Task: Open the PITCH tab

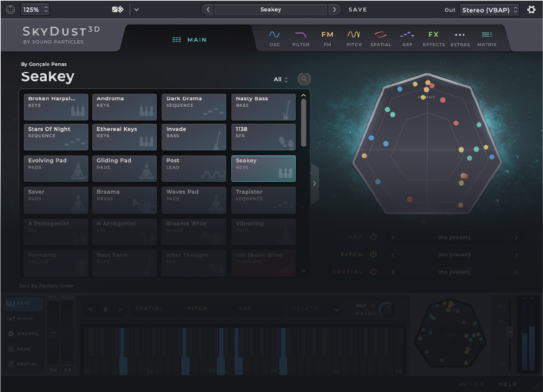Action: coord(354,39)
